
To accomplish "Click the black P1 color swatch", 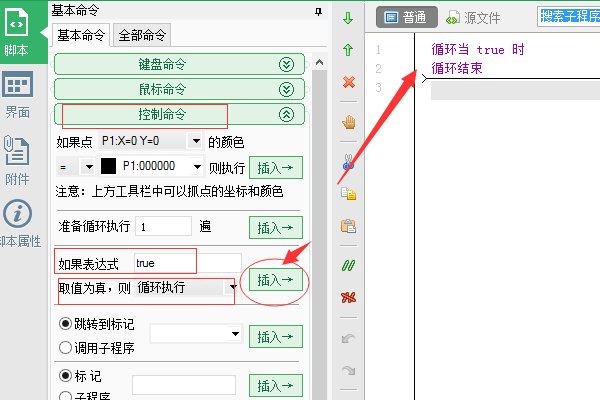I will pyautogui.click(x=108, y=166).
